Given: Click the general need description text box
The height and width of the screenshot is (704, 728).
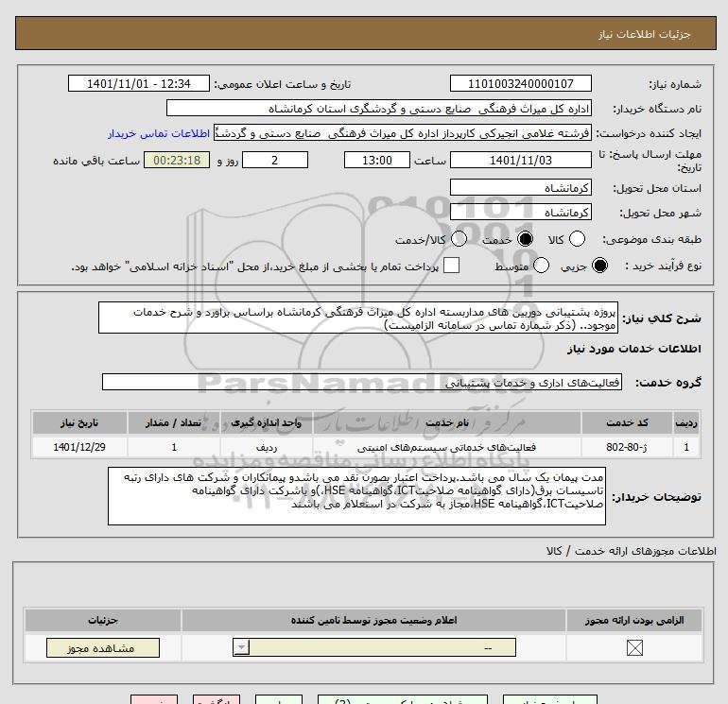Looking at the screenshot, I should pos(358,318).
